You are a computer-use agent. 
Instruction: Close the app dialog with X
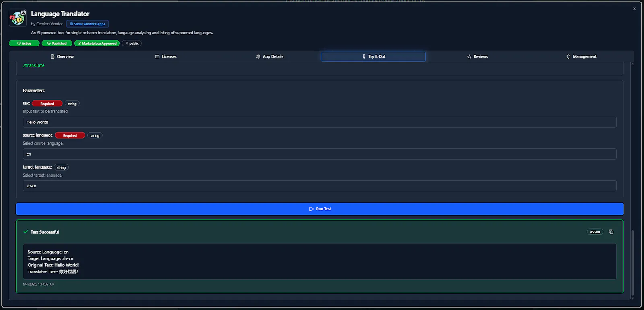pos(634,9)
